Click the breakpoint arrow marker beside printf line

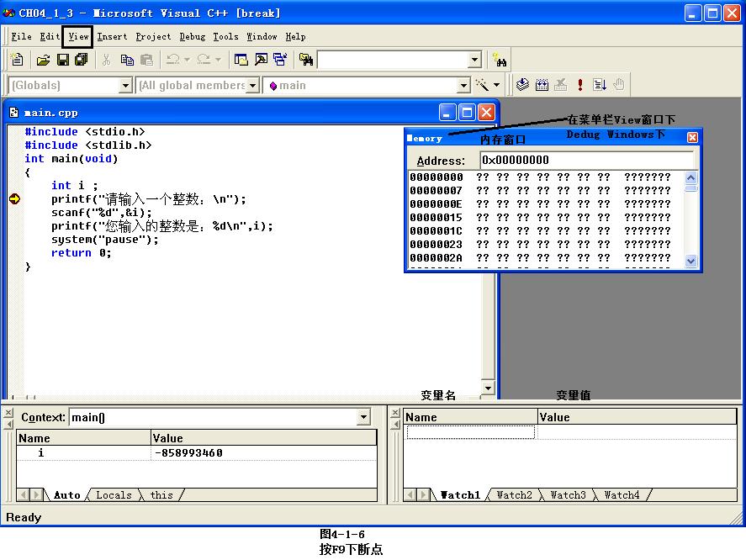(x=15, y=199)
